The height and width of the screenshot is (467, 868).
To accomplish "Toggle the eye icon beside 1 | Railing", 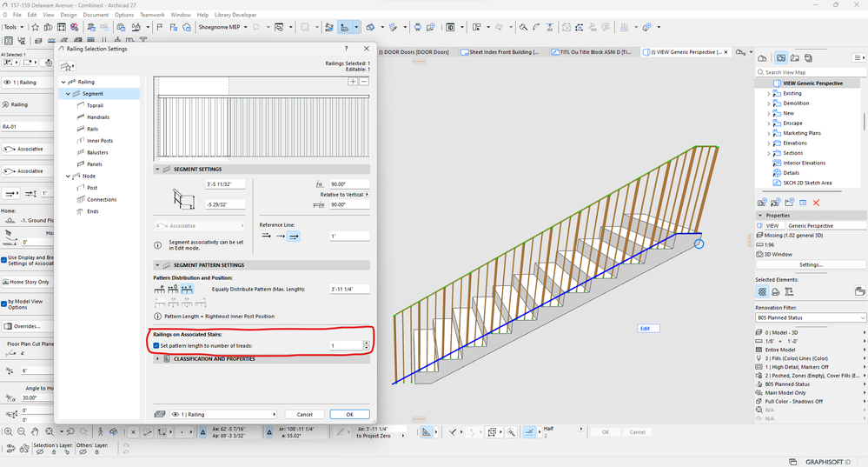I will coord(7,82).
